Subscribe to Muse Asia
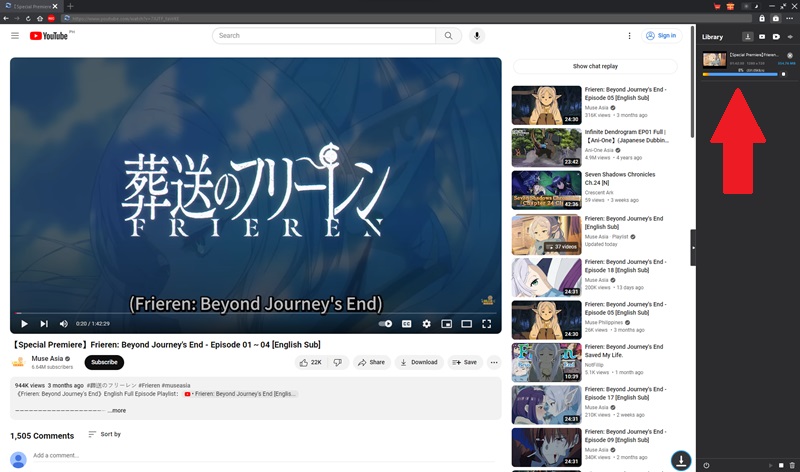The image size is (800, 472). [x=104, y=362]
